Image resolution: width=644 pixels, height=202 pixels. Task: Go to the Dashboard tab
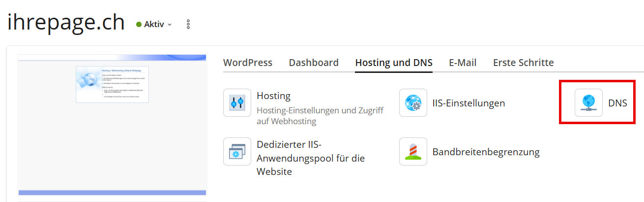[314, 63]
